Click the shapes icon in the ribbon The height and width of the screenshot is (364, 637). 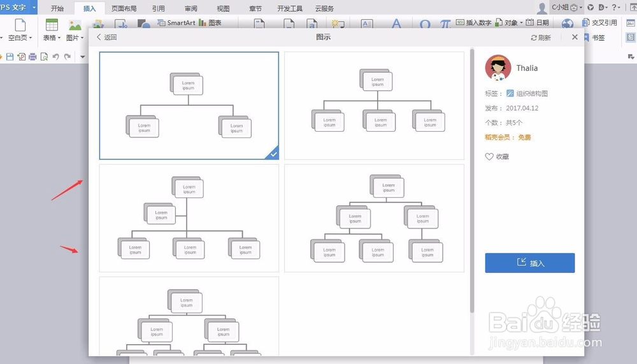click(144, 24)
